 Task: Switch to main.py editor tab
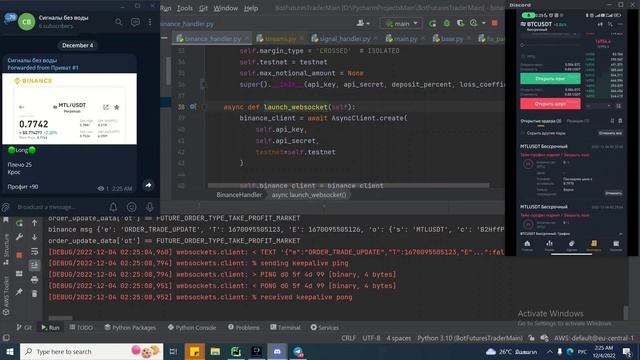[x=405, y=39]
